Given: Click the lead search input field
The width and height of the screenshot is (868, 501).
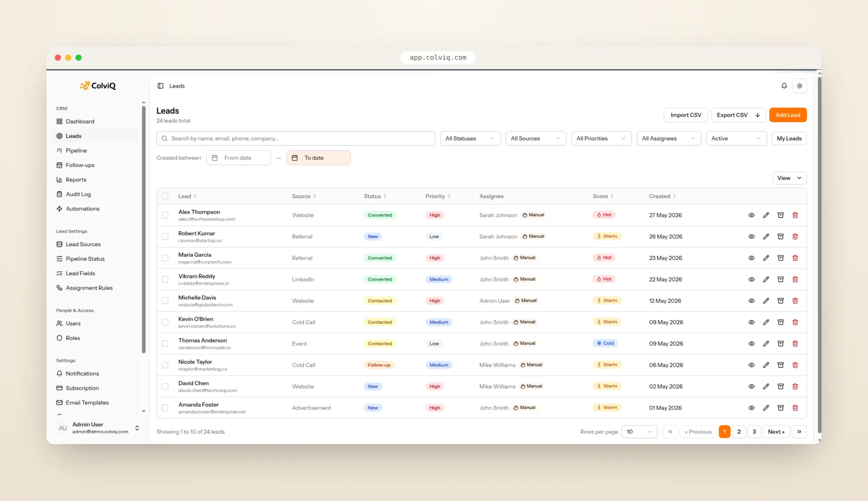Looking at the screenshot, I should tap(296, 138).
